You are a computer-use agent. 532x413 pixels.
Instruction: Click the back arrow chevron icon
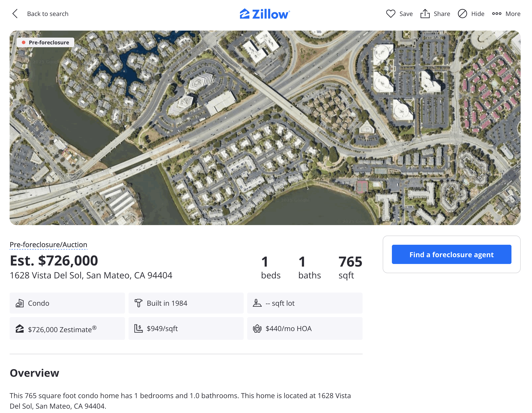(x=15, y=14)
